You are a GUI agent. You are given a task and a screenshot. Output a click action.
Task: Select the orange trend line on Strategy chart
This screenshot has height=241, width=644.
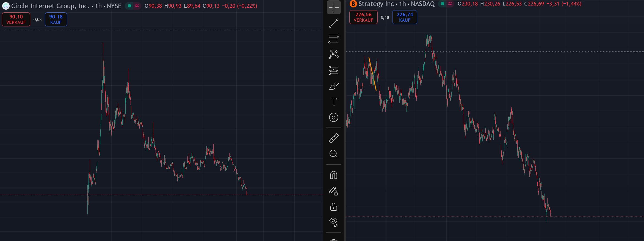pyautogui.click(x=372, y=74)
